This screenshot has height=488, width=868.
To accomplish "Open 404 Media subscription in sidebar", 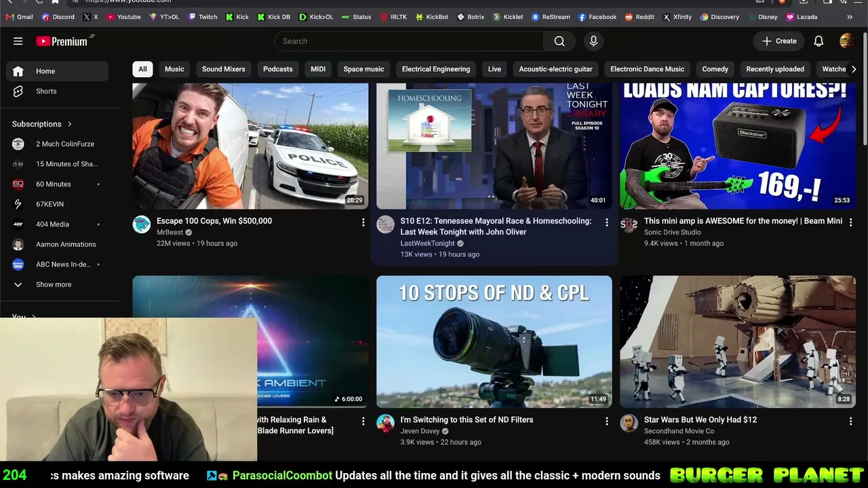I will pos(57,224).
